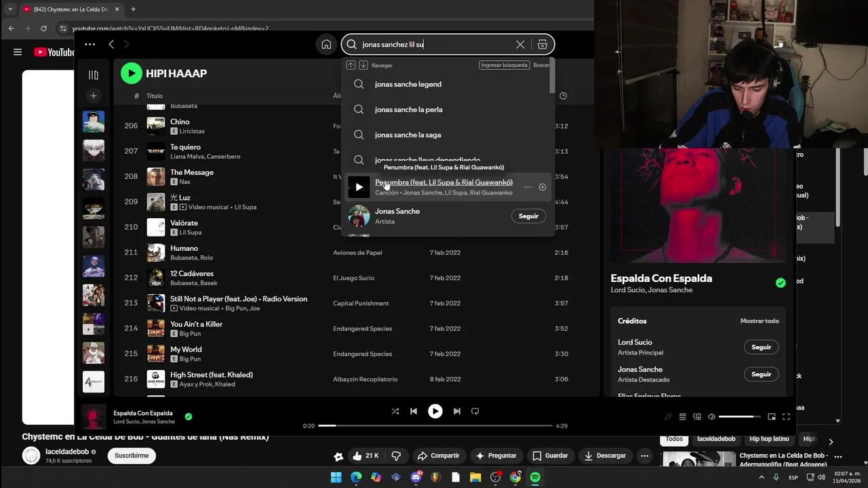
Task: Click YouTube Descargar button
Action: 605,455
